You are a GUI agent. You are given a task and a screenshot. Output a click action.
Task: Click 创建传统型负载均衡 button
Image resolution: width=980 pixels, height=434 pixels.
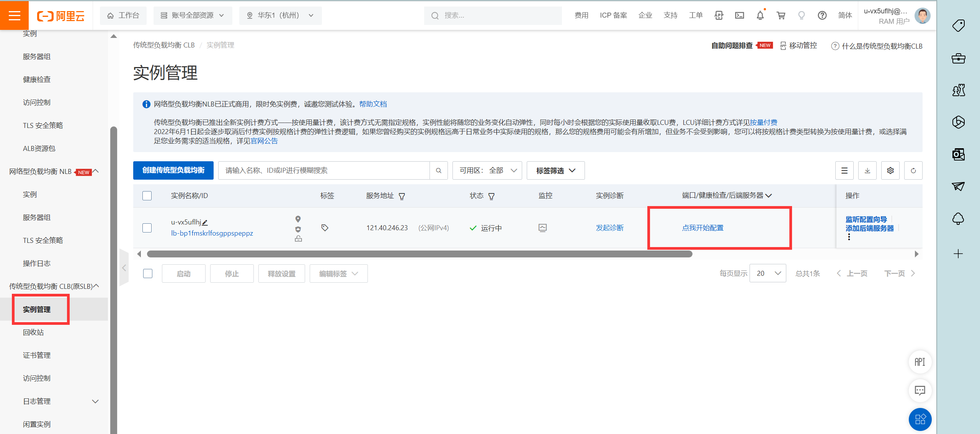pos(173,170)
